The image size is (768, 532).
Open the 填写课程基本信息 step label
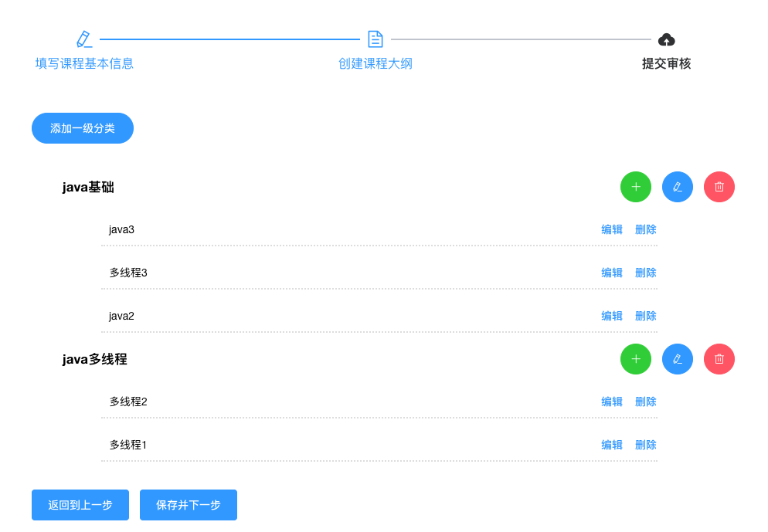click(84, 63)
